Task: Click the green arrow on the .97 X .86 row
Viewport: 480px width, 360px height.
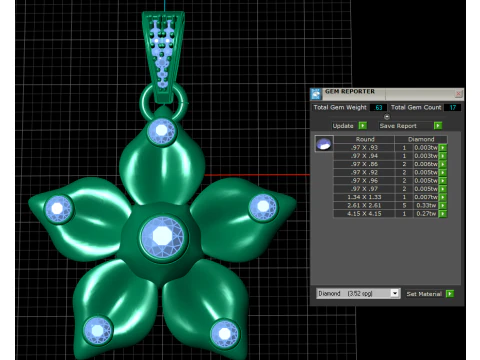Action: point(443,164)
